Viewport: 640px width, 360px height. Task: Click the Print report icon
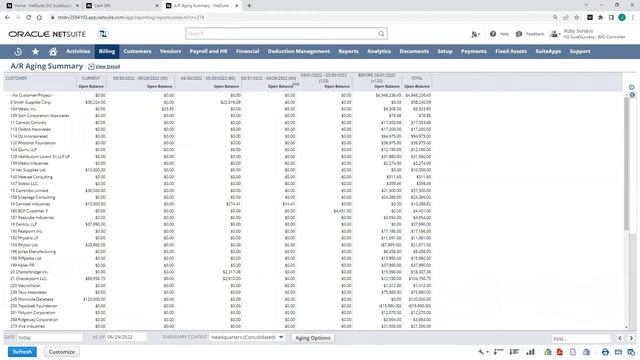(605, 352)
